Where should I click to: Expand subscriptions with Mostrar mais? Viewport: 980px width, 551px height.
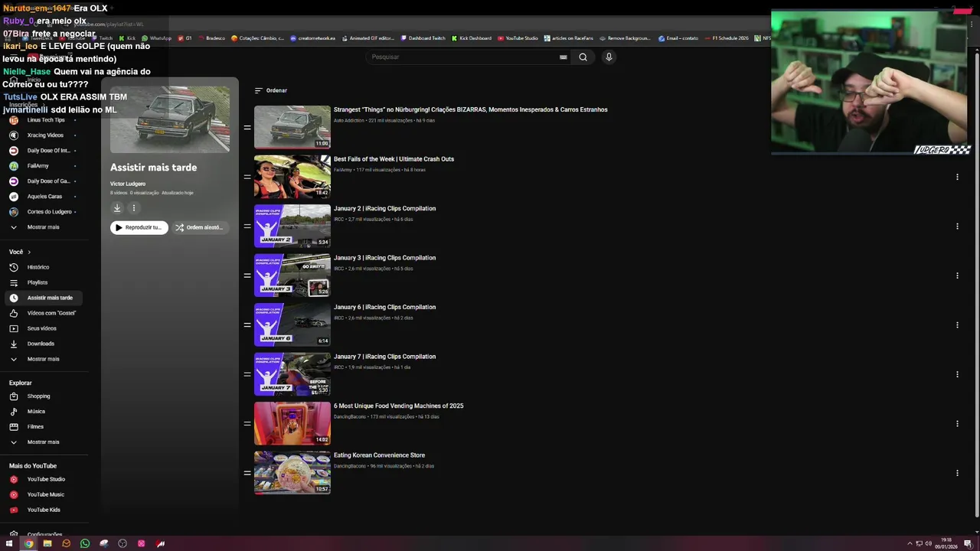tap(44, 227)
